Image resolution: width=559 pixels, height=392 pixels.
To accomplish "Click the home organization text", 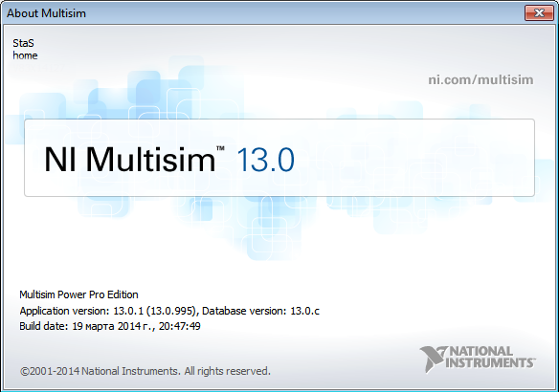I will (x=25, y=55).
